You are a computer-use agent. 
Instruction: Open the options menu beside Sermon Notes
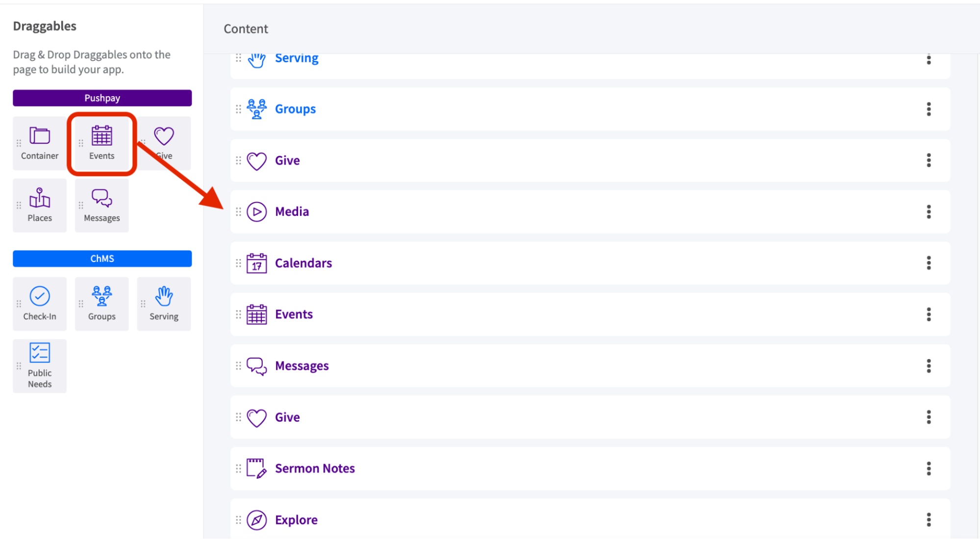coord(929,468)
